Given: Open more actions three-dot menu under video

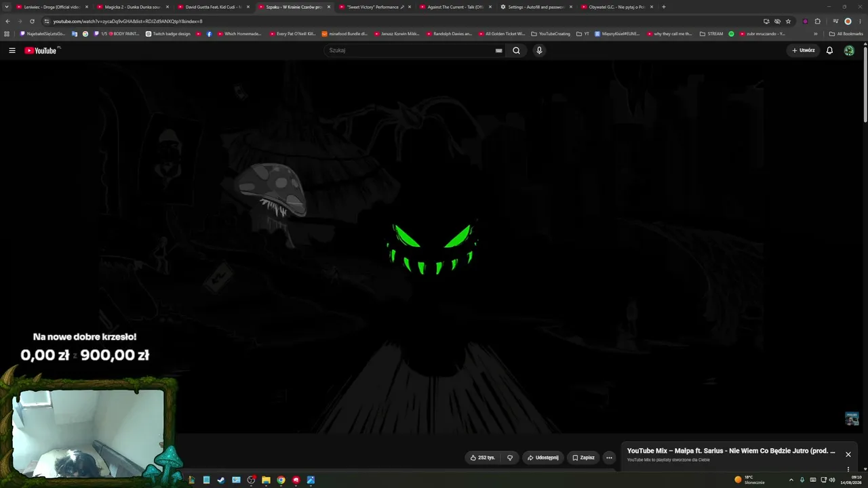Looking at the screenshot, I should [609, 457].
